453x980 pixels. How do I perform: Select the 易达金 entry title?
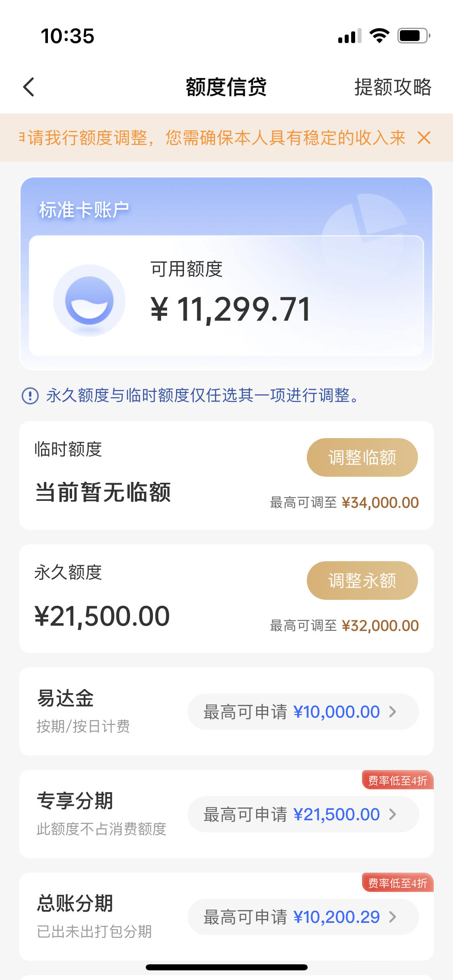pos(65,698)
